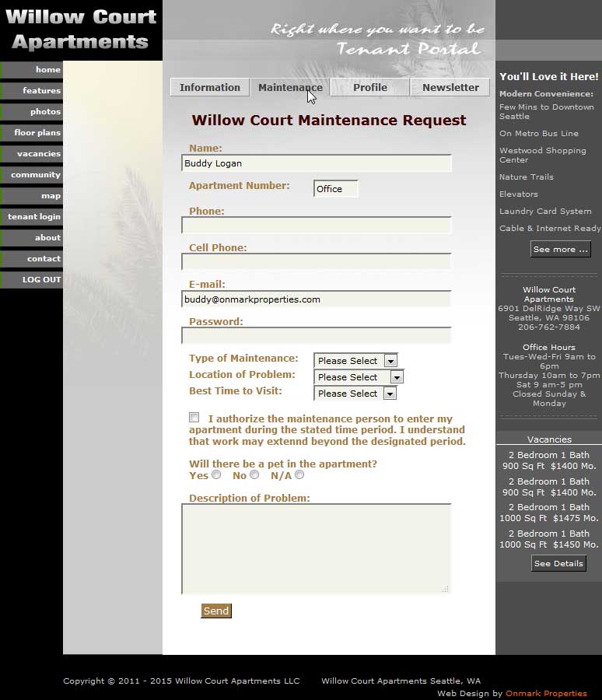
Task: Open the contact page
Action: coord(31,258)
